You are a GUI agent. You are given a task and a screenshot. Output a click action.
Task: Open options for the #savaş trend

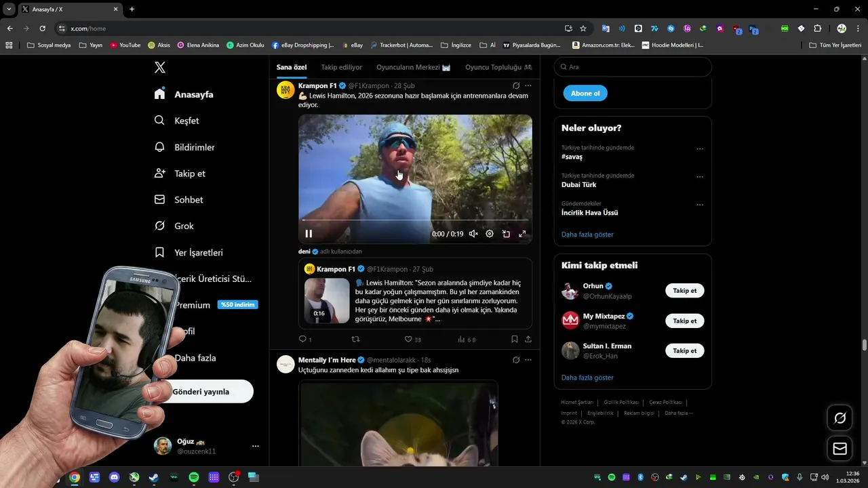pos(700,149)
